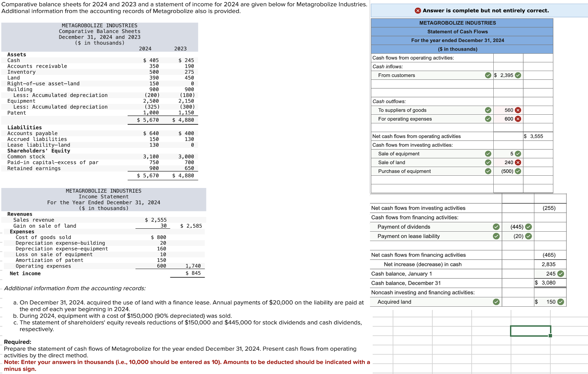Screen dimensions: 588x374
Task: Click the green checkmark next to Sale of equipment
Action: click(488, 154)
